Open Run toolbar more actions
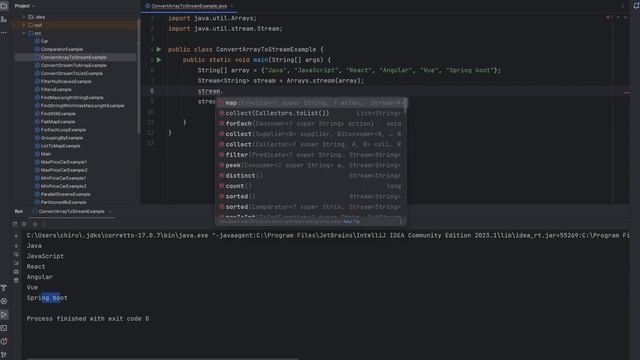Screen dimensions: 640x360 [x=44, y=224]
